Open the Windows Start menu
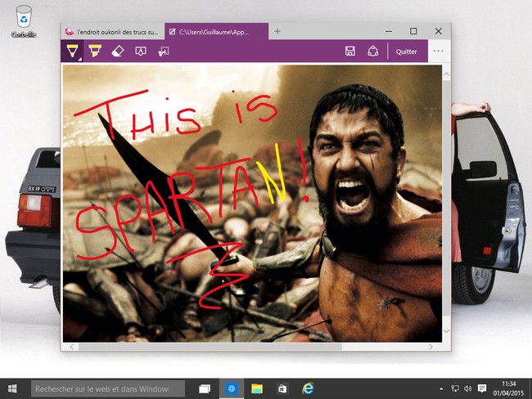532x399 pixels. [13, 388]
